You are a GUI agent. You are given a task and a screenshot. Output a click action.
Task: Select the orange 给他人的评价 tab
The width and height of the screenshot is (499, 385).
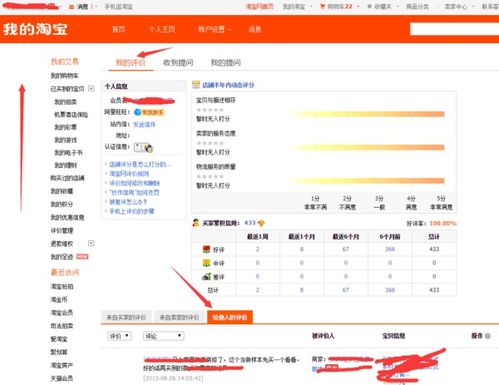click(x=230, y=317)
